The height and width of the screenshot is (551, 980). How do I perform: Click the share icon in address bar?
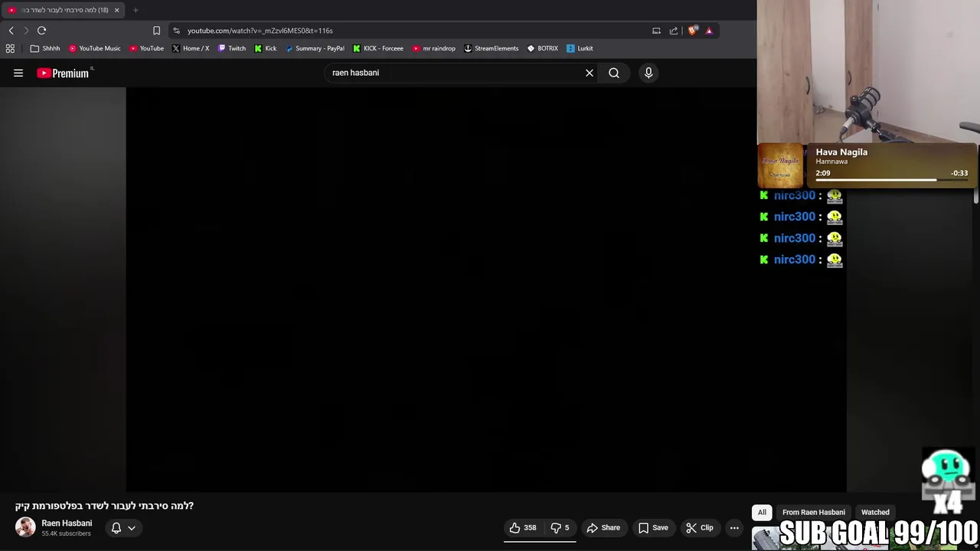pos(674,31)
